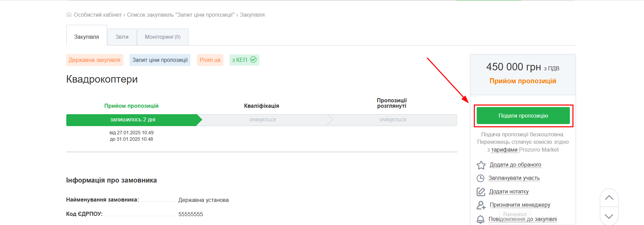The image size is (644, 225).
Task: Open the Моніторинг (0) tab
Action: click(x=163, y=37)
